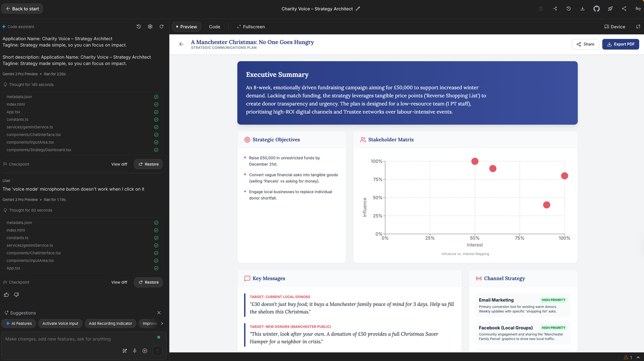Click the thumbs down feedback icon
This screenshot has width=644, height=361.
click(x=16, y=295)
